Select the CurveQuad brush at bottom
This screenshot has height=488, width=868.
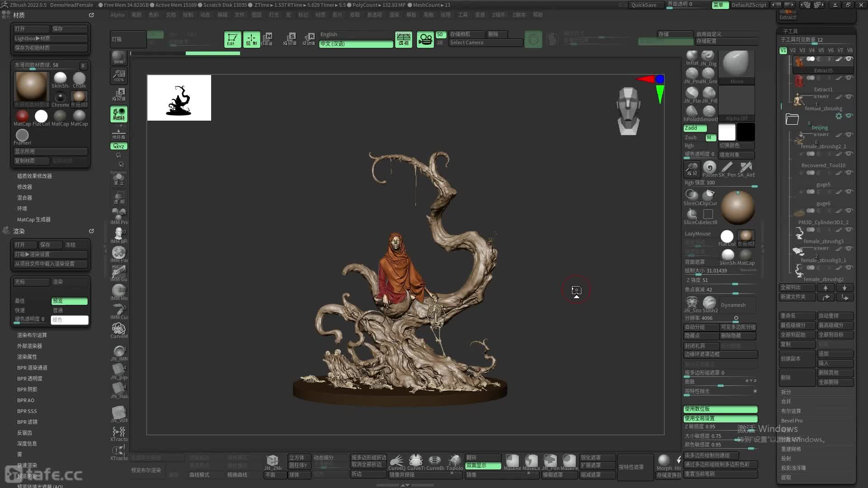(x=396, y=462)
